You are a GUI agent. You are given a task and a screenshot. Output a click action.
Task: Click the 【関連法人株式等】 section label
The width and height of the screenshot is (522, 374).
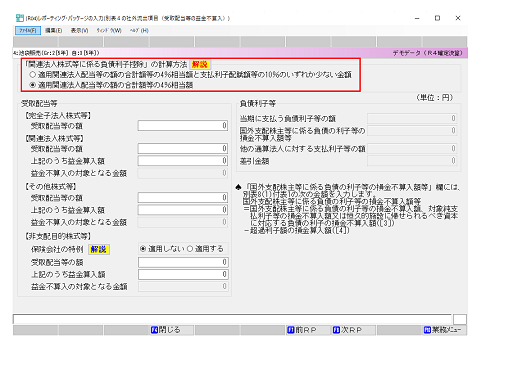[54, 138]
